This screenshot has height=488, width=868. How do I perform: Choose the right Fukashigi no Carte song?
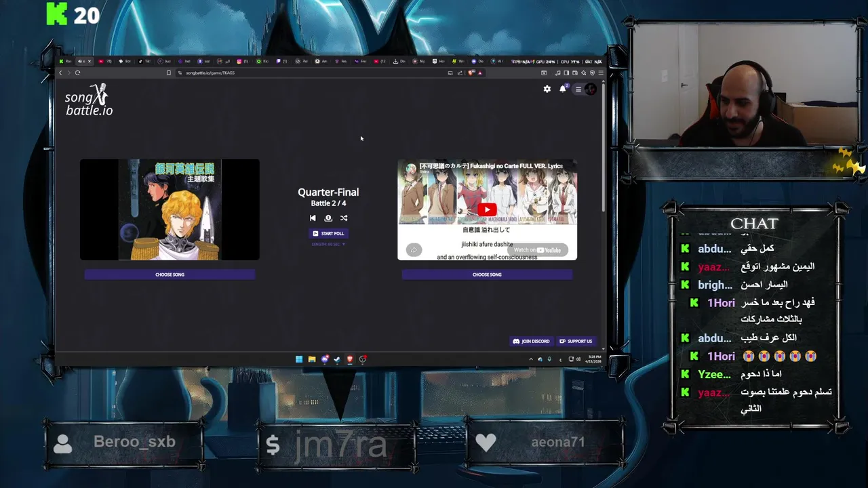click(487, 274)
